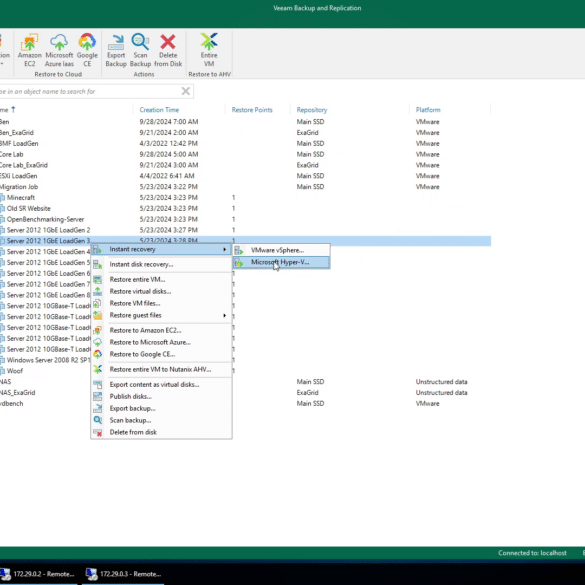Image resolution: width=585 pixels, height=585 pixels.
Task: Click Microsoft Azure IaaS restore icon
Action: [x=59, y=50]
